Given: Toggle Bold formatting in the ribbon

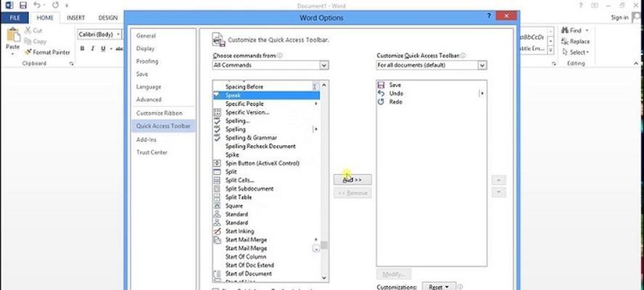Looking at the screenshot, I should [x=82, y=49].
